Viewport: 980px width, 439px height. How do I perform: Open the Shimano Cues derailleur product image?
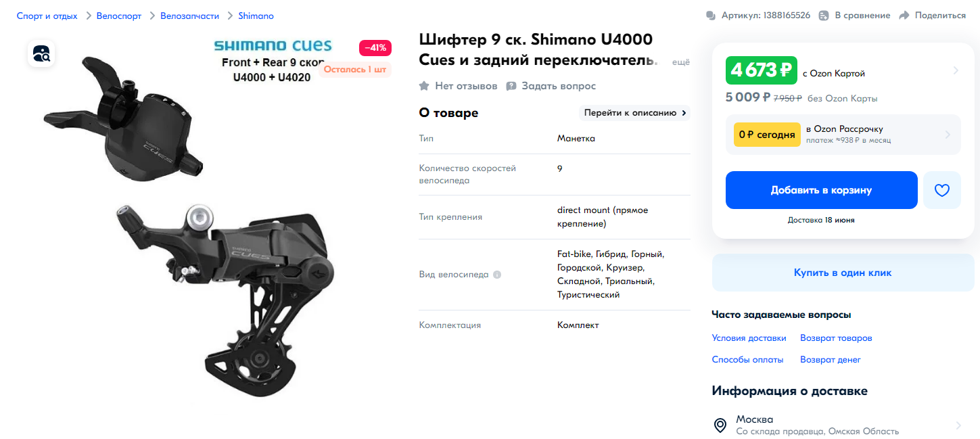click(210, 220)
